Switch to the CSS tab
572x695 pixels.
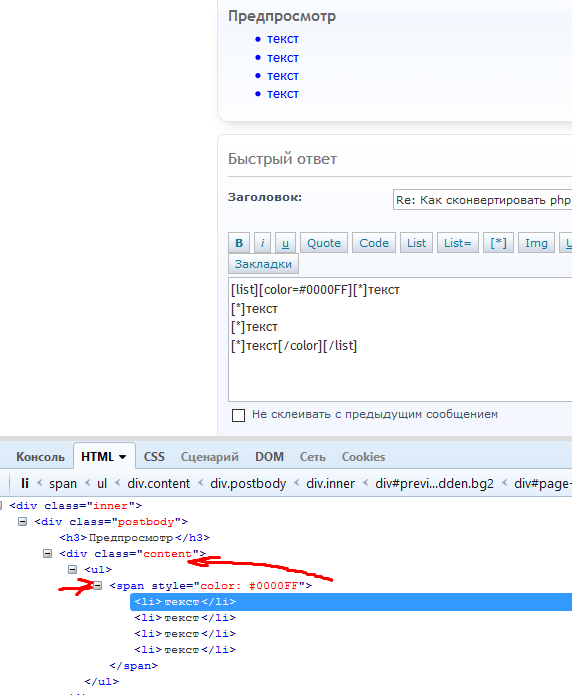tap(154, 457)
